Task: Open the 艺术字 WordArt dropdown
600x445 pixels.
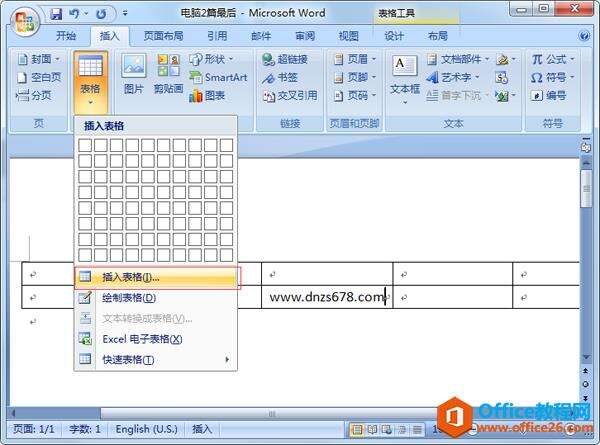Action: coord(453,78)
